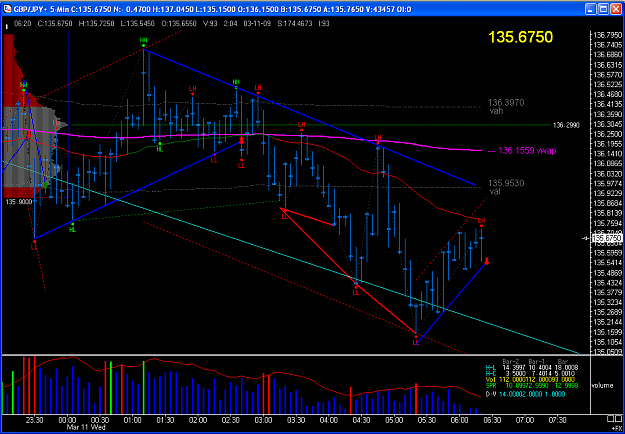
Task: Click the 01:00 time axis label
Action: coord(133,420)
